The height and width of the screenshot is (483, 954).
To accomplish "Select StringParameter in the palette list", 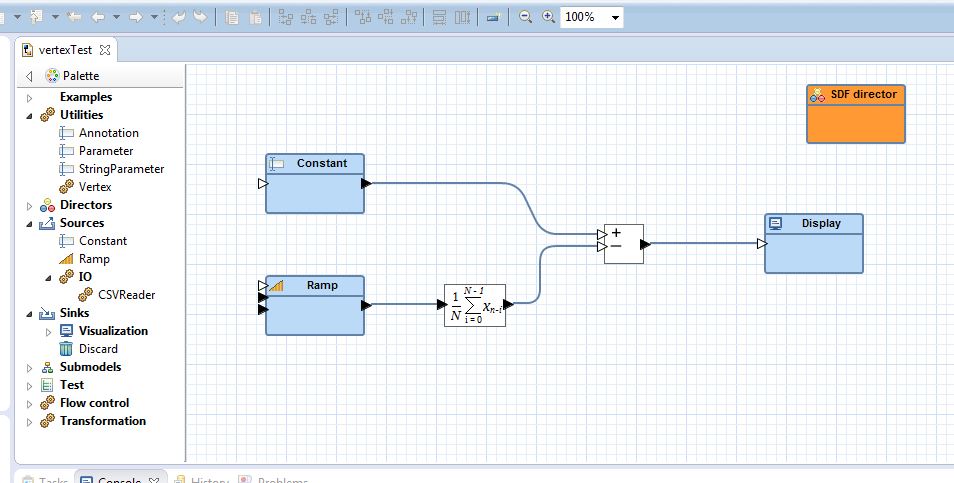I will [x=121, y=169].
